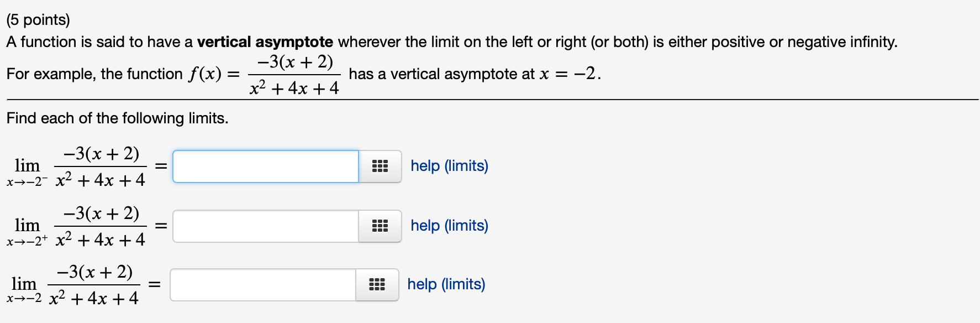The height and width of the screenshot is (323, 980).
Task: Click the '(5 points)' label
Action: 38,20
